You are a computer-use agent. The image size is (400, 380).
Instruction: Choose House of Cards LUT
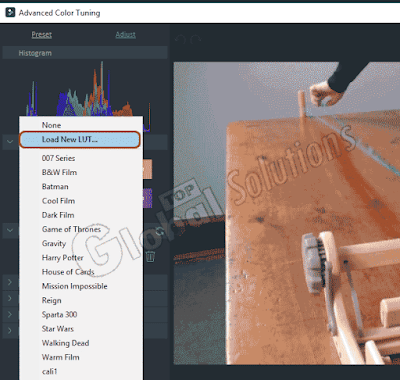pyautogui.click(x=81, y=272)
